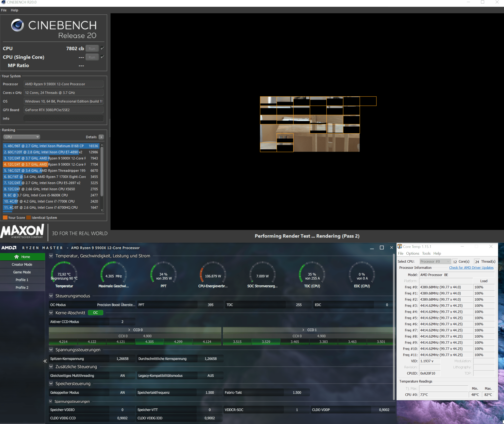The width and height of the screenshot is (504, 424).
Task: Click the Cinebench logo sphere icon
Action: (17, 25)
